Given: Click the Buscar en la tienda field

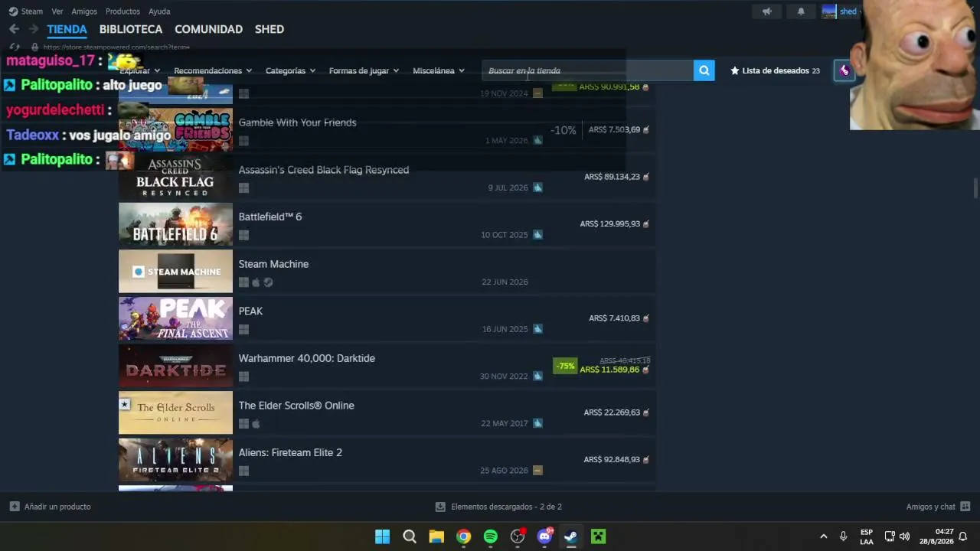Looking at the screenshot, I should 588,70.
